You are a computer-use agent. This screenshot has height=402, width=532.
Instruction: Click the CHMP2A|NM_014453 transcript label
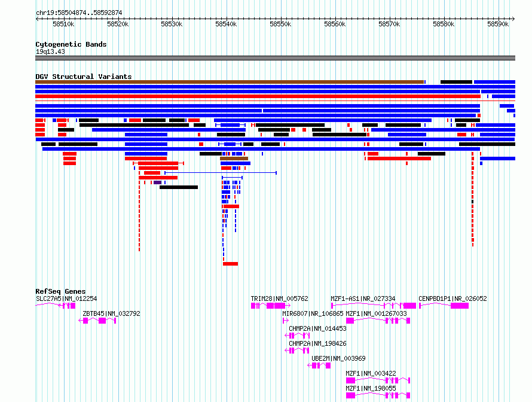coord(317,328)
